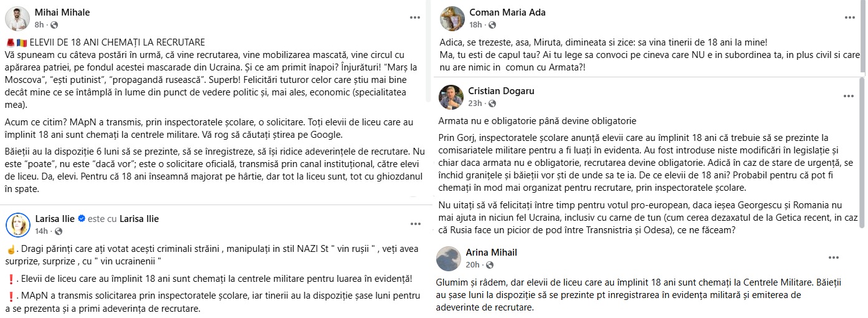Click the verified badge next to Larisa Ilie
The width and height of the screenshot is (868, 318).
coord(81,219)
